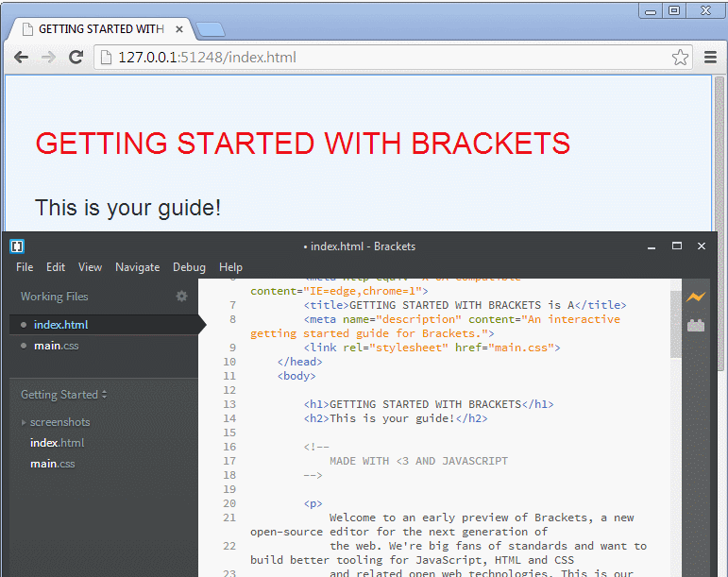The width and height of the screenshot is (728, 577).
Task: Toggle Live Preview lightning bolt icon
Action: pyautogui.click(x=696, y=297)
